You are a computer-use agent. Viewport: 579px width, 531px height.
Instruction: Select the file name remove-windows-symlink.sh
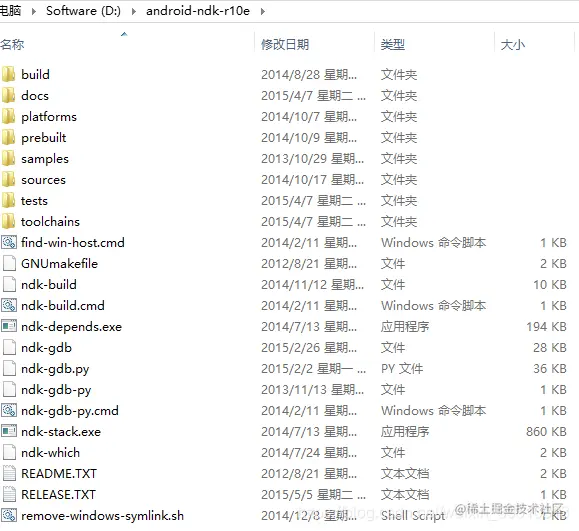pos(102,516)
